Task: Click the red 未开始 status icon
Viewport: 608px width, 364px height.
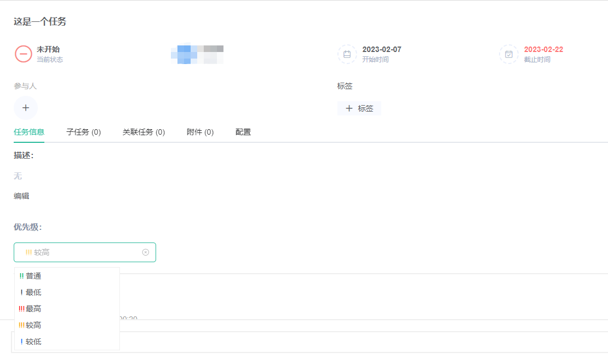Action: (x=23, y=54)
